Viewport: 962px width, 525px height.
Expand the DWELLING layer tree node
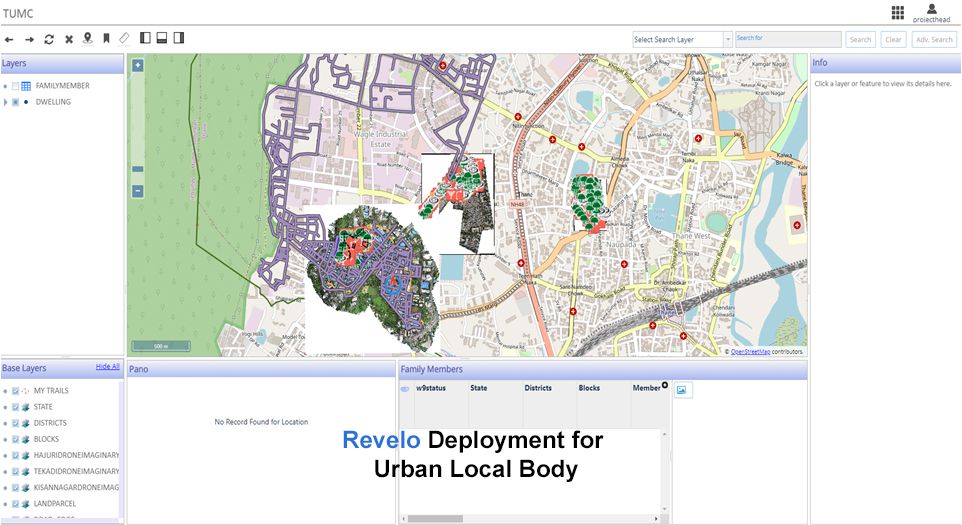[5, 102]
